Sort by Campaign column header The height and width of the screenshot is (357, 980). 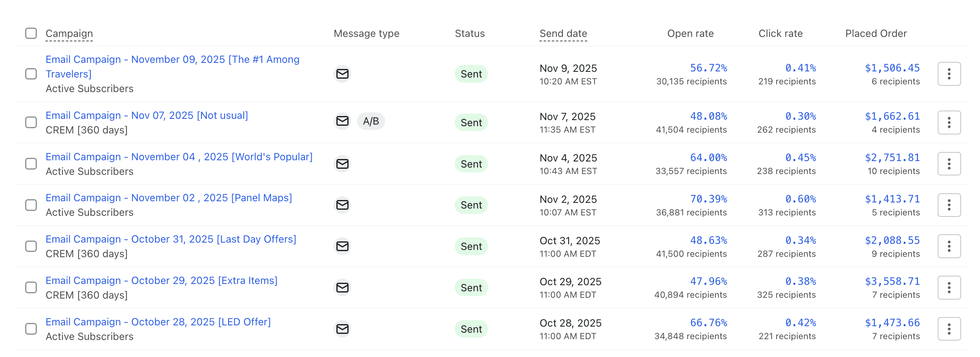point(69,34)
